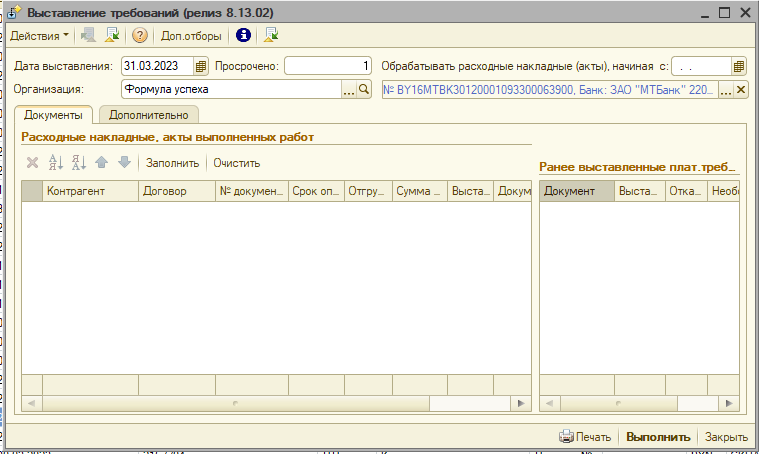
Task: Open calendar picker for Дата выставления
Action: point(201,67)
